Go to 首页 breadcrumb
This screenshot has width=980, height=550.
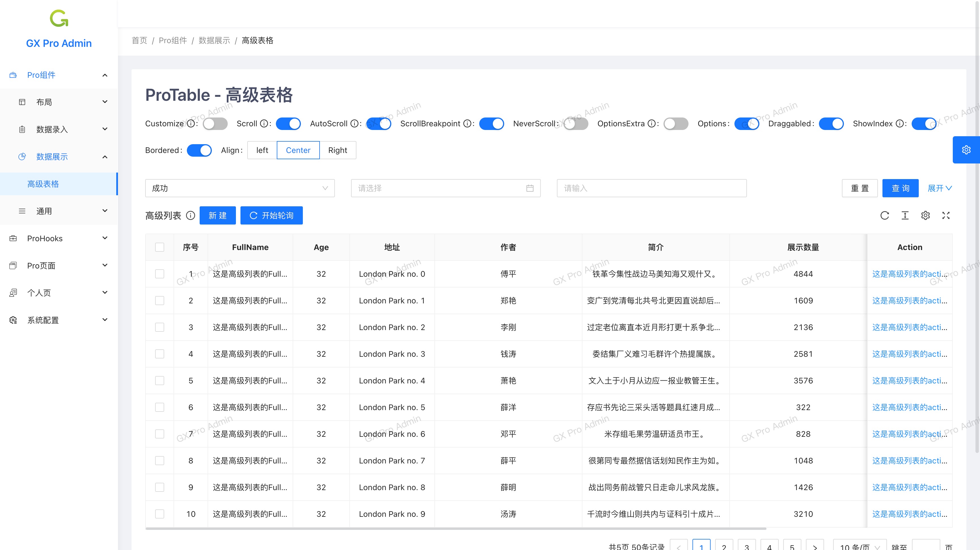[139, 40]
